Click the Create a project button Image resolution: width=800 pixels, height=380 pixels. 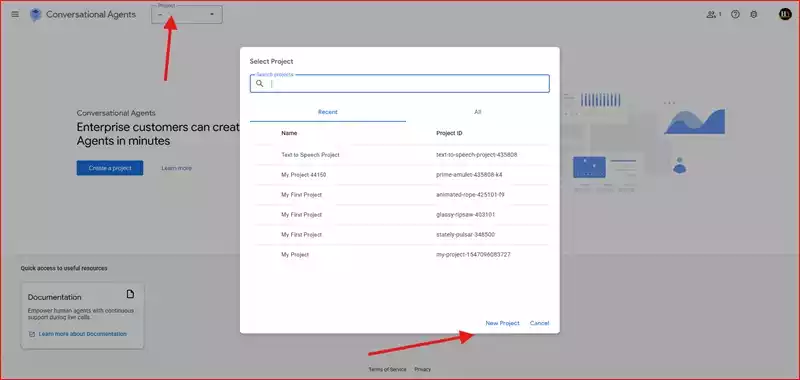click(x=110, y=168)
